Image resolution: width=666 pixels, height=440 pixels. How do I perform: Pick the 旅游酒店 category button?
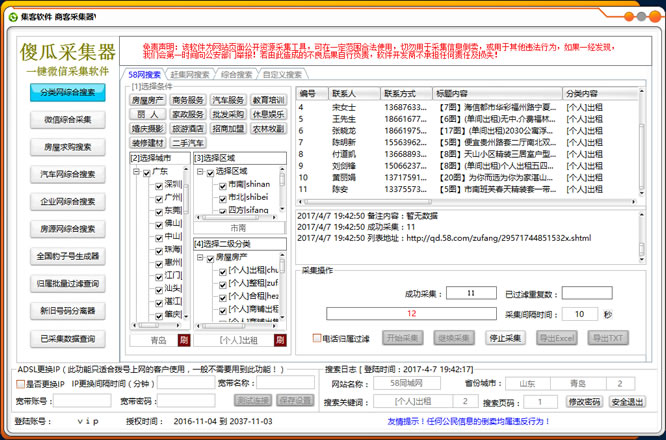coord(187,129)
